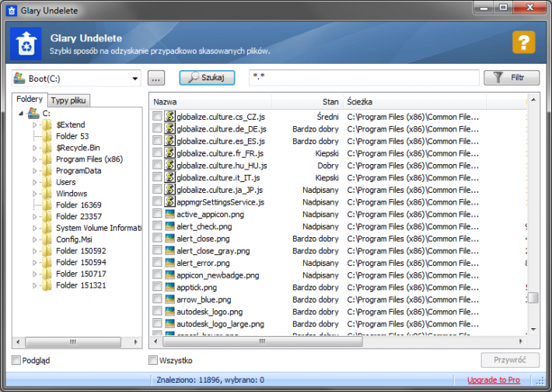Image resolution: width=552 pixels, height=392 pixels.
Task: Click the Szukaj search button
Action: [x=207, y=78]
